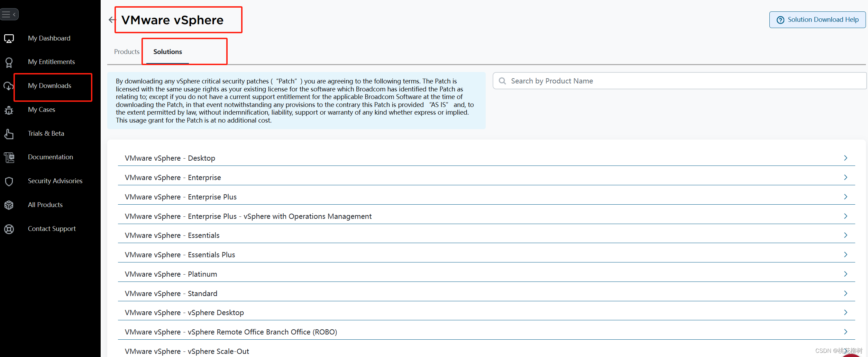Open 'VMware vSphere - vSphere Desktop' row text
This screenshot has width=868, height=357.
point(184,312)
